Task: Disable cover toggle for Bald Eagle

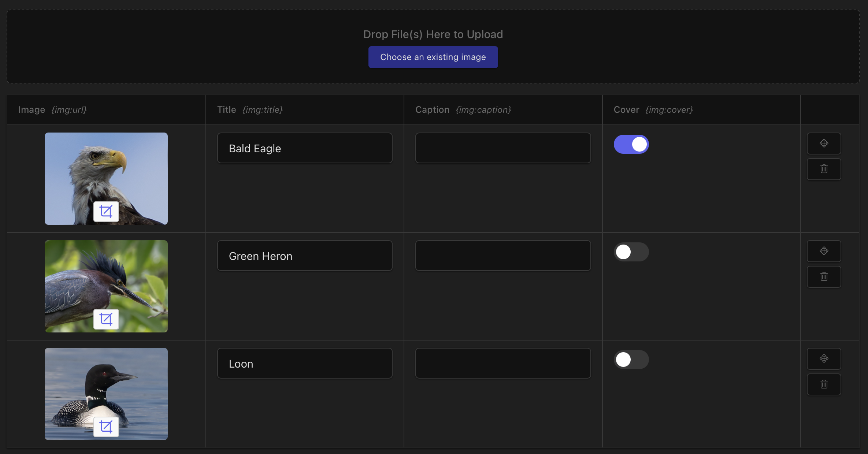Action: tap(631, 144)
